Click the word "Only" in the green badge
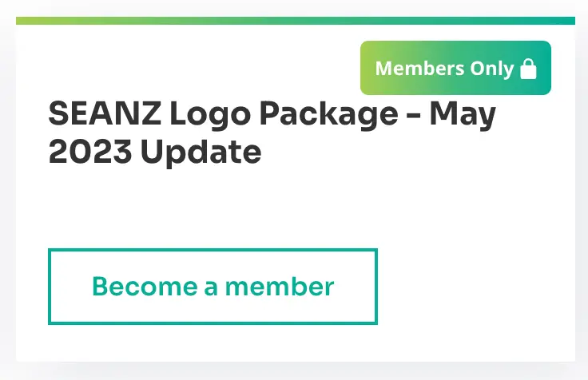The image size is (588, 380). (x=491, y=69)
